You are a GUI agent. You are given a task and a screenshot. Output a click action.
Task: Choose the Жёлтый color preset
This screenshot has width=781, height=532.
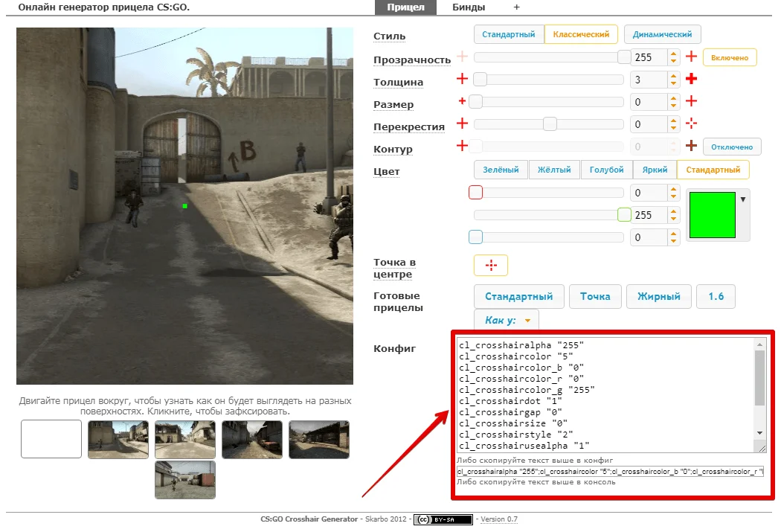coord(554,170)
